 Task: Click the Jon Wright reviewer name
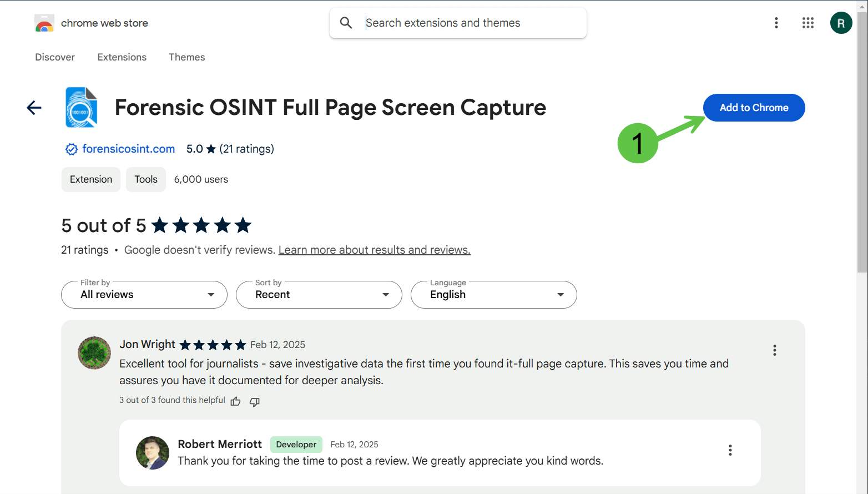click(x=147, y=344)
